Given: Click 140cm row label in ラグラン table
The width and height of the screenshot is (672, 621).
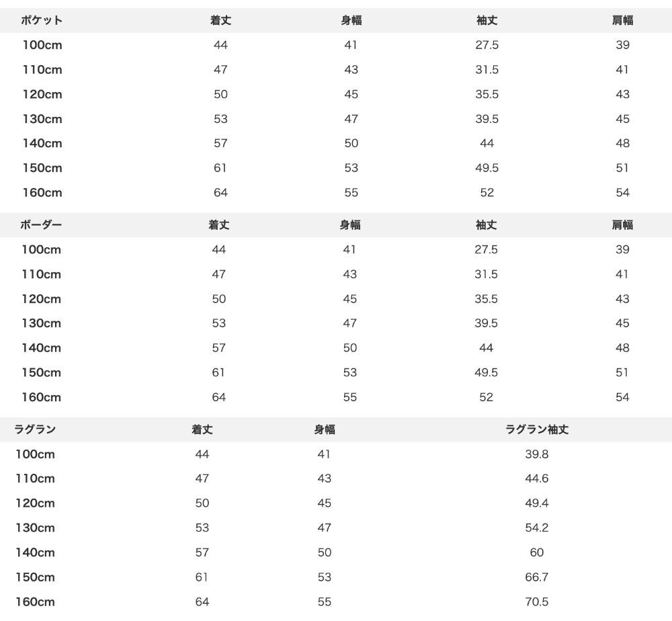Looking at the screenshot, I should 35,552.
